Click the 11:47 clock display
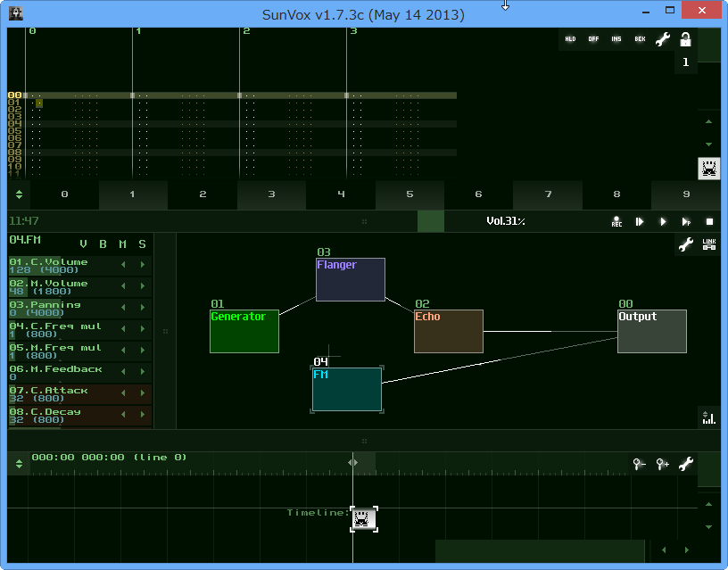The width and height of the screenshot is (728, 570). (24, 221)
